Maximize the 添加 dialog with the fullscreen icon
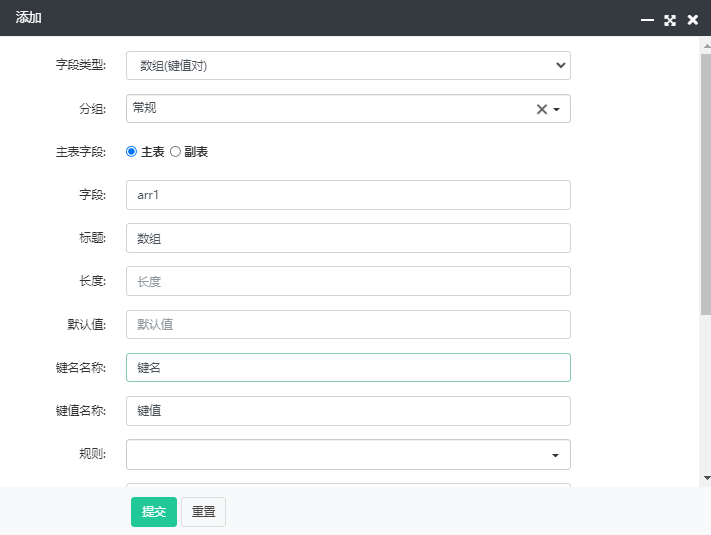The width and height of the screenshot is (711, 535). point(670,20)
